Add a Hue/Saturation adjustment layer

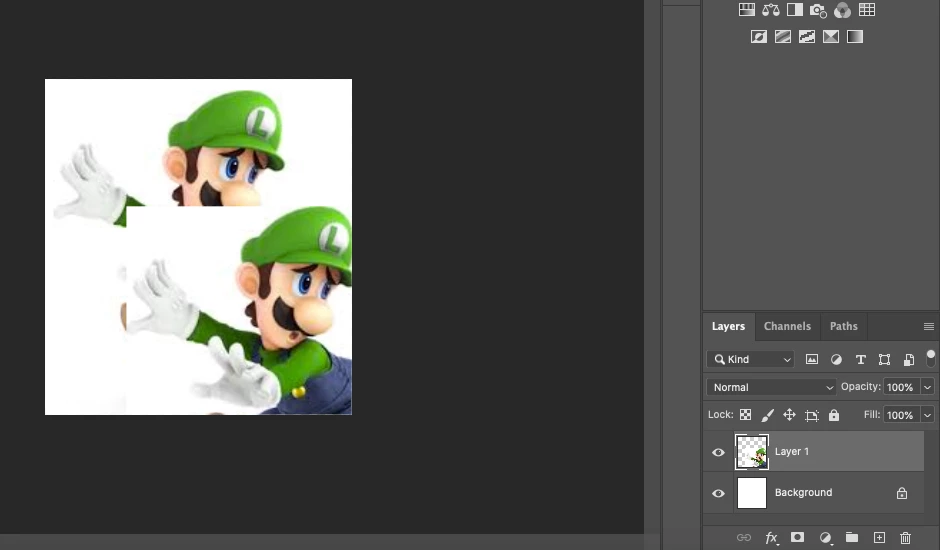pyautogui.click(x=746, y=10)
